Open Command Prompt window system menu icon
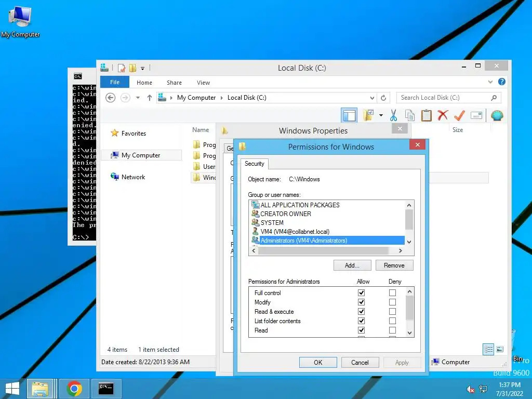532x399 pixels. coord(78,76)
